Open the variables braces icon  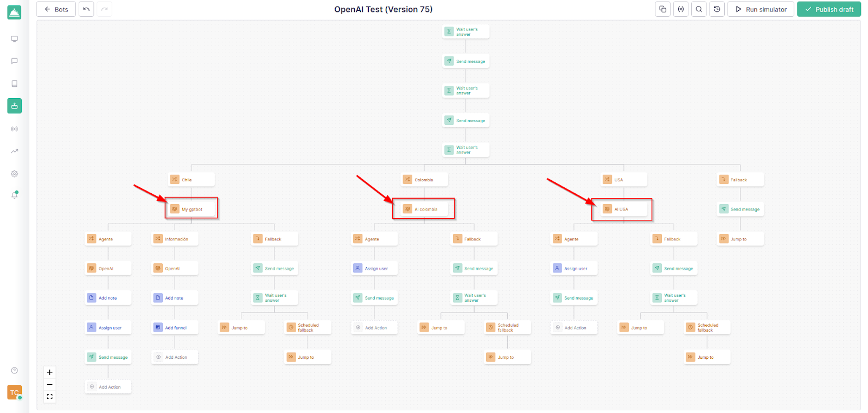pyautogui.click(x=681, y=9)
